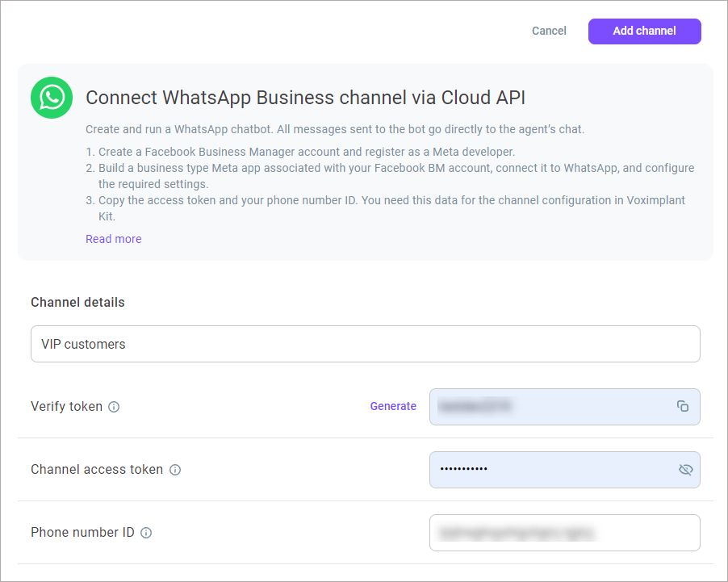This screenshot has width=728, height=582.
Task: Click the Create and run a WhatsApp chatbot sentence
Action: [x=335, y=129]
